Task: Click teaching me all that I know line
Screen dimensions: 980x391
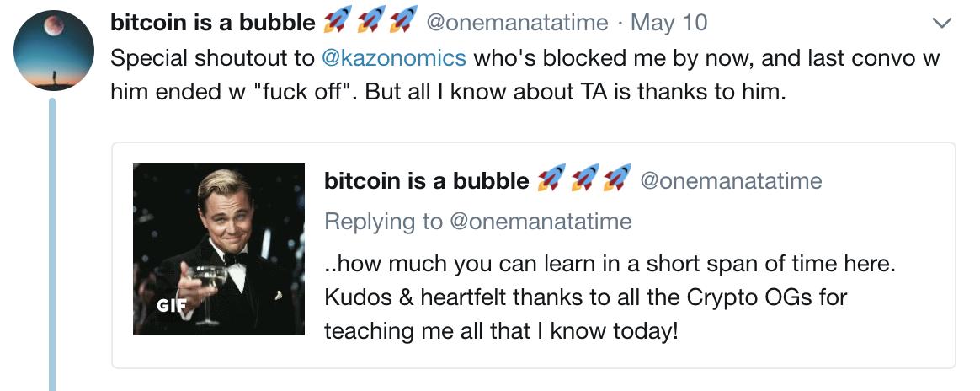Action: click(x=501, y=331)
